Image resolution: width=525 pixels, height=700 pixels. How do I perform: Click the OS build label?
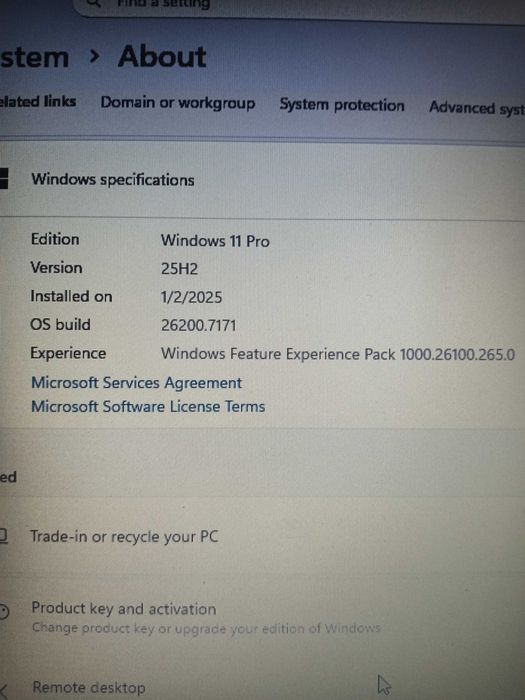click(x=60, y=325)
